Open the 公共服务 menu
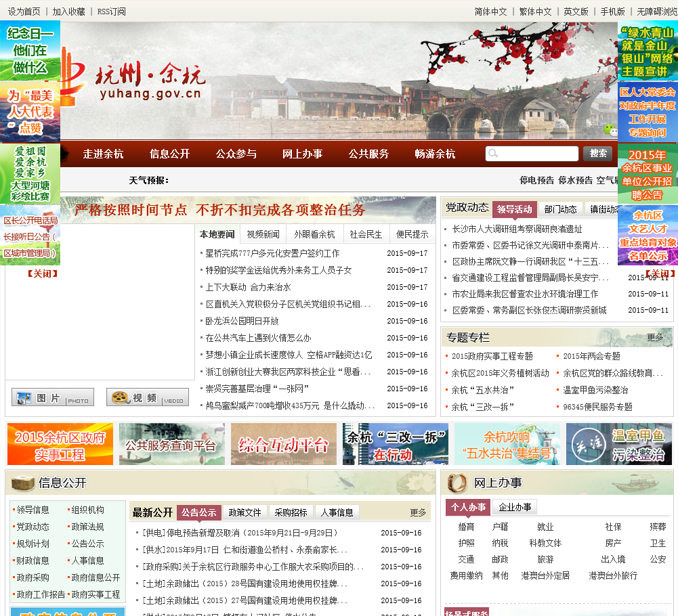The image size is (678, 616). tap(369, 154)
